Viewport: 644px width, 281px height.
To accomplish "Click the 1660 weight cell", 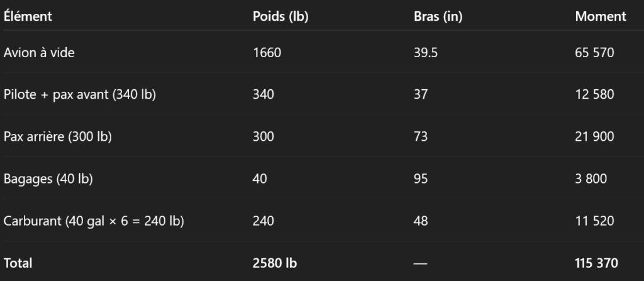I will click(x=267, y=53).
